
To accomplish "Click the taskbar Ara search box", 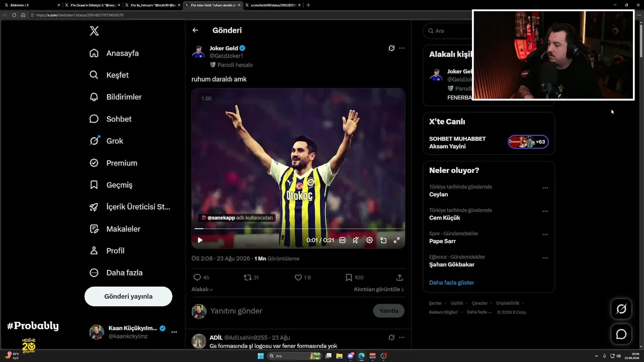I will tap(294, 356).
